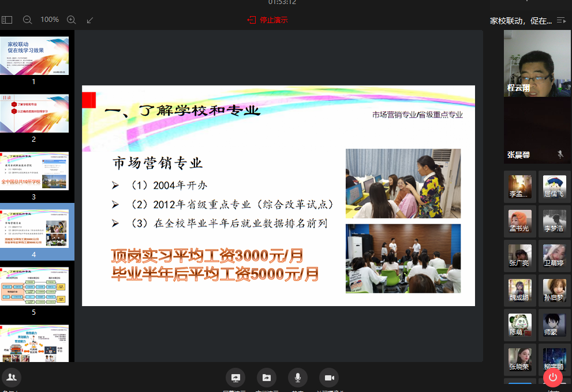Open slide 3 thumbnail in sidebar
The width and height of the screenshot is (572, 392).
[x=34, y=171]
